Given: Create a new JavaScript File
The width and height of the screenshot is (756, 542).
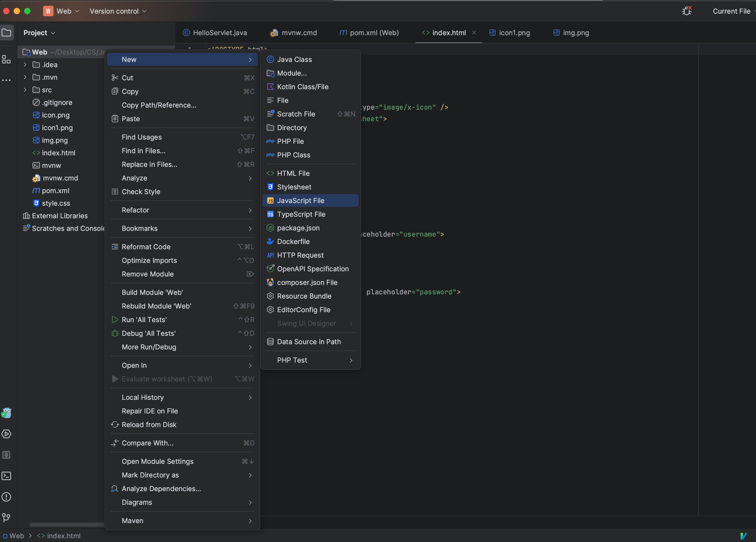Looking at the screenshot, I should tap(300, 200).
